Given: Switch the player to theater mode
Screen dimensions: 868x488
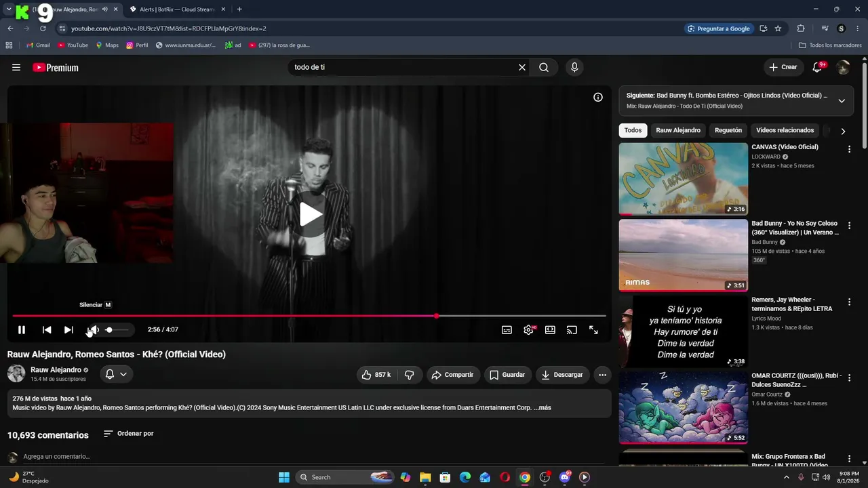Looking at the screenshot, I should pyautogui.click(x=550, y=330).
